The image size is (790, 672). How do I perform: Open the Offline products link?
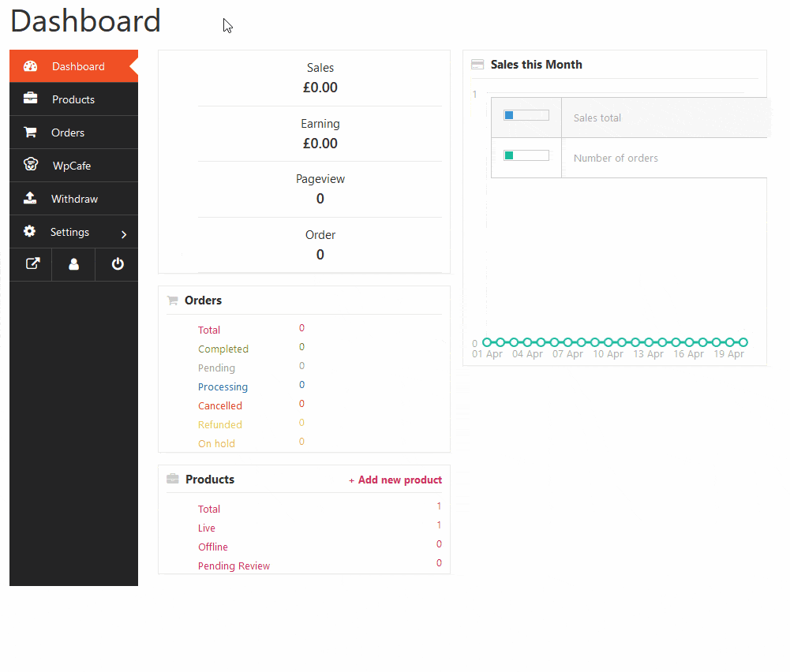tap(213, 547)
